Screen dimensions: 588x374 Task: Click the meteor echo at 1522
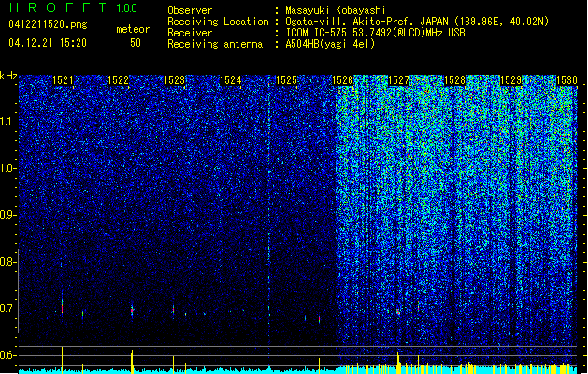coord(132,310)
